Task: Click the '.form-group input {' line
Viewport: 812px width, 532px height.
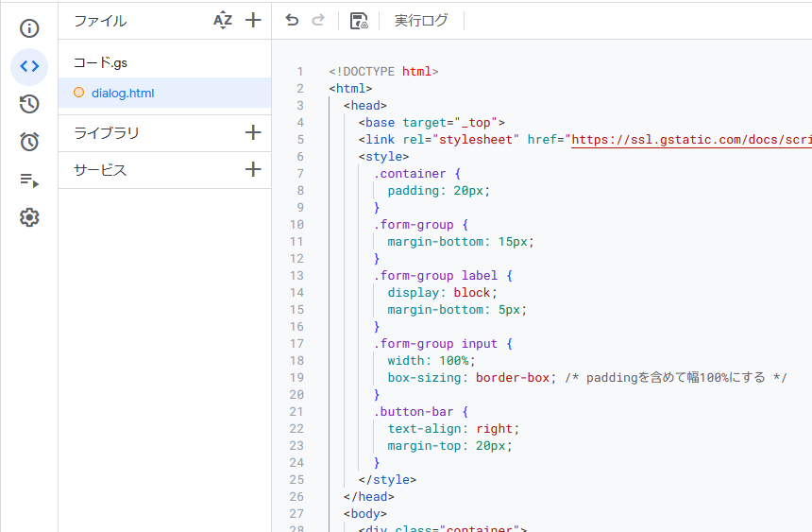Action: pyautogui.click(x=443, y=343)
